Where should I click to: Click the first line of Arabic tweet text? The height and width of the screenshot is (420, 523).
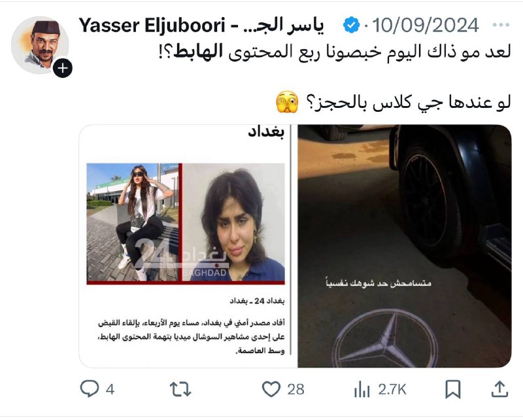click(x=335, y=52)
